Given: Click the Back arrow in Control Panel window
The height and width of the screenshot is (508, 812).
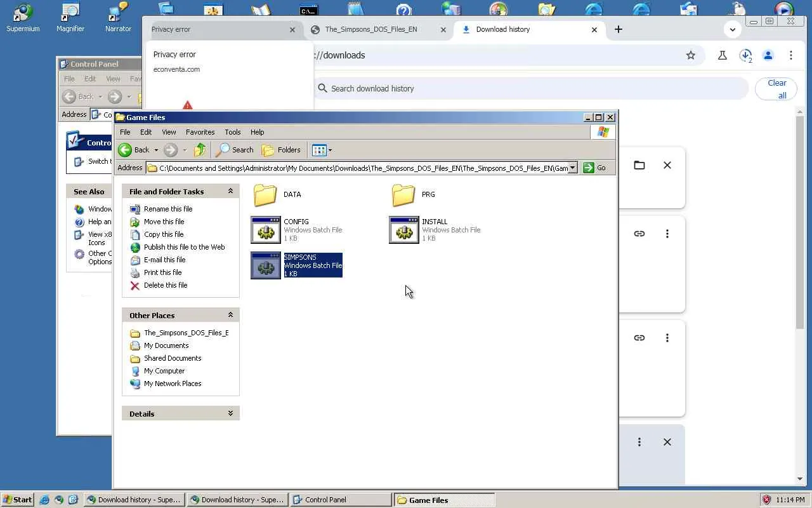Looking at the screenshot, I should coord(69,97).
